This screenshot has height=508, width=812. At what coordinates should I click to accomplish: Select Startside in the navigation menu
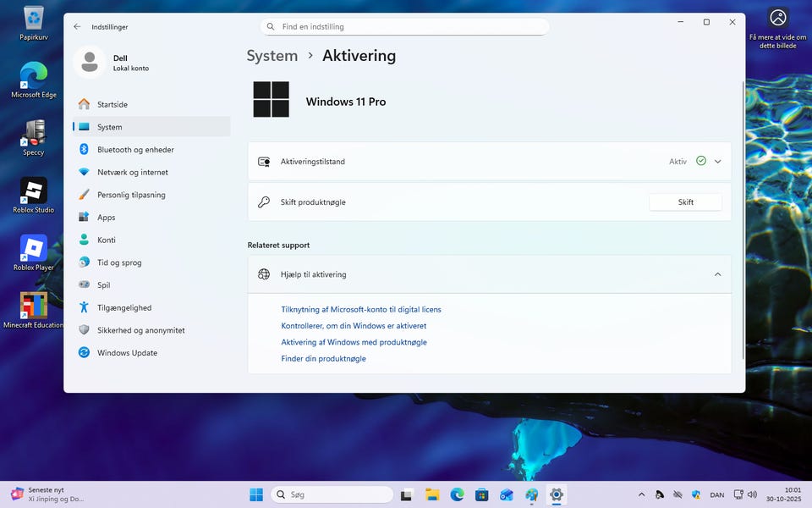pos(112,104)
